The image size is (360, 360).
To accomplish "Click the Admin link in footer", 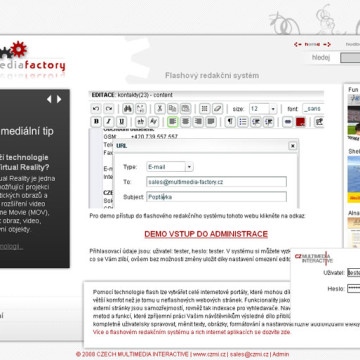I will pos(281,354).
